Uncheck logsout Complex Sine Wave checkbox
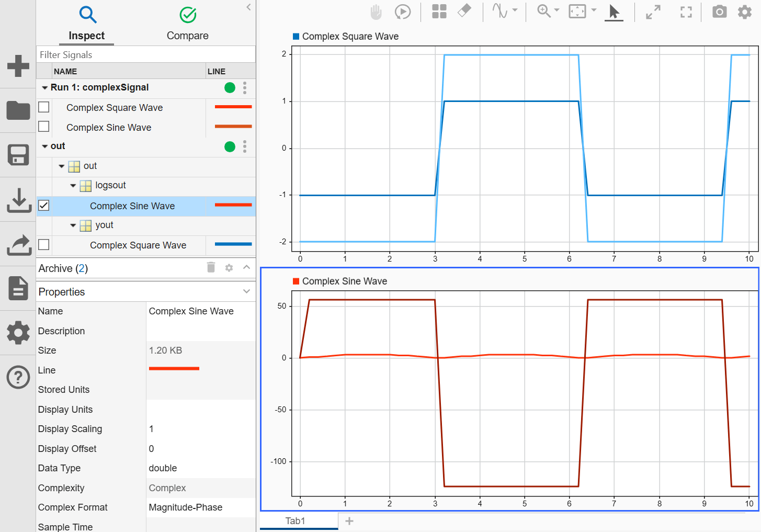761x532 pixels. pos(44,206)
